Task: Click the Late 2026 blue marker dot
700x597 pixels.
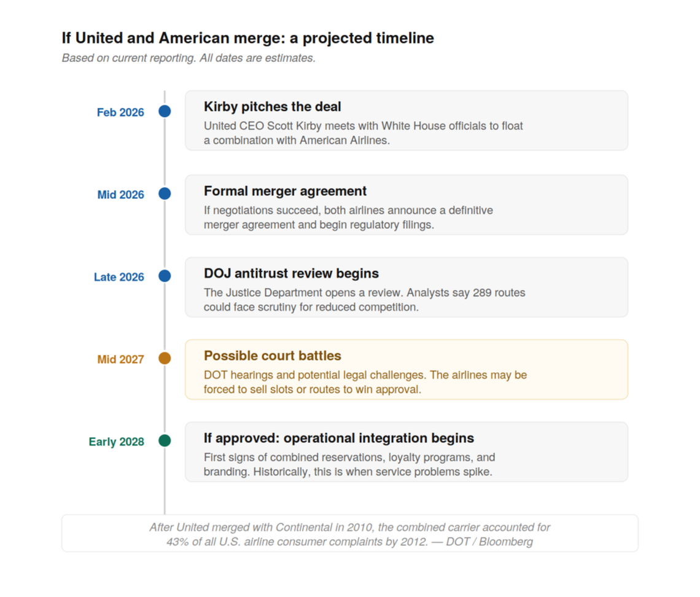Action: pos(165,276)
